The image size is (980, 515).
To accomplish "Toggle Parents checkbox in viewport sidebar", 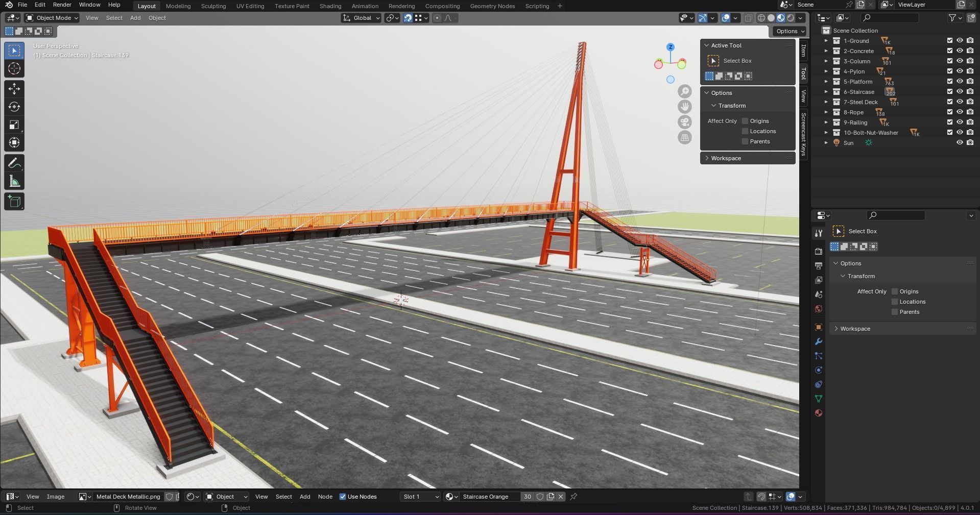I will (745, 141).
